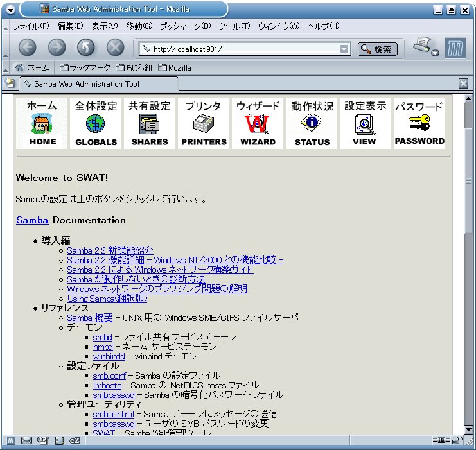This screenshot has height=450, width=476.
Task: Open Using Samba(翻訳版) link
Action: tap(107, 299)
